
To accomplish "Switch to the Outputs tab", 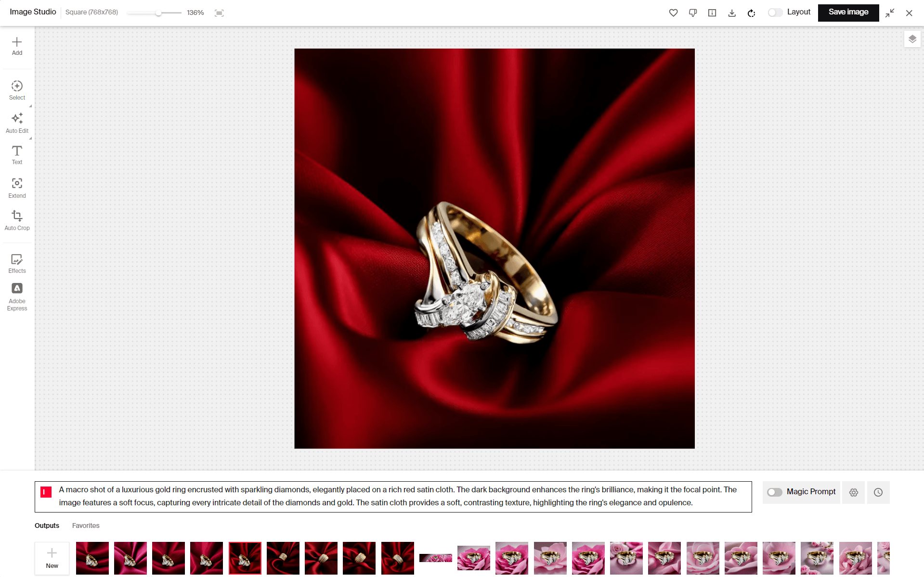I will pos(47,526).
